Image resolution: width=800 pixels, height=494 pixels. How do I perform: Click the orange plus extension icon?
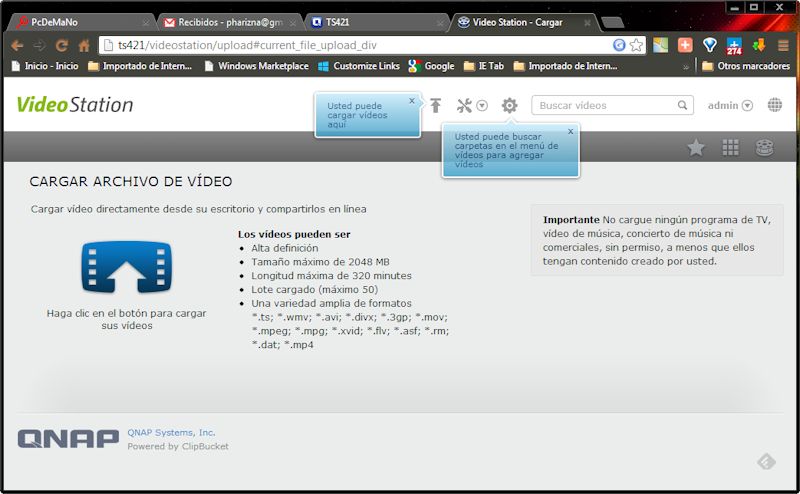tap(685, 45)
